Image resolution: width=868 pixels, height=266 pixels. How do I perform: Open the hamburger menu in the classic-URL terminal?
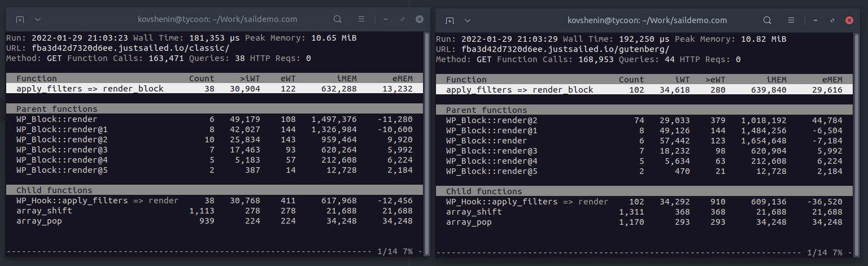coord(361,19)
